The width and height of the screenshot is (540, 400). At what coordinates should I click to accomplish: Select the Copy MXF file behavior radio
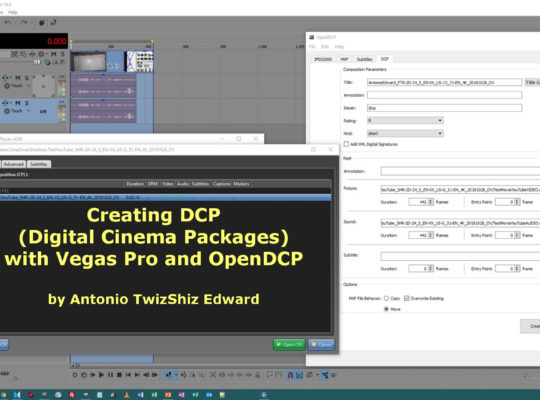click(x=386, y=298)
